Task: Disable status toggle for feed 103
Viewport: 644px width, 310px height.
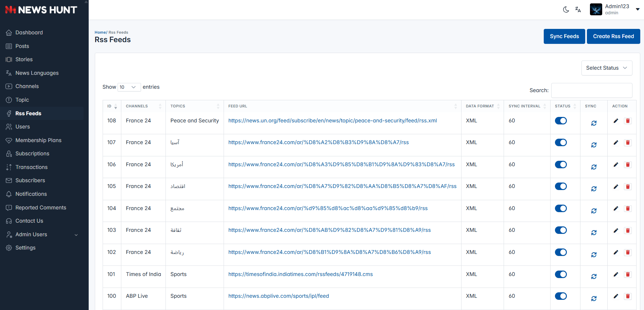Action: click(561, 230)
